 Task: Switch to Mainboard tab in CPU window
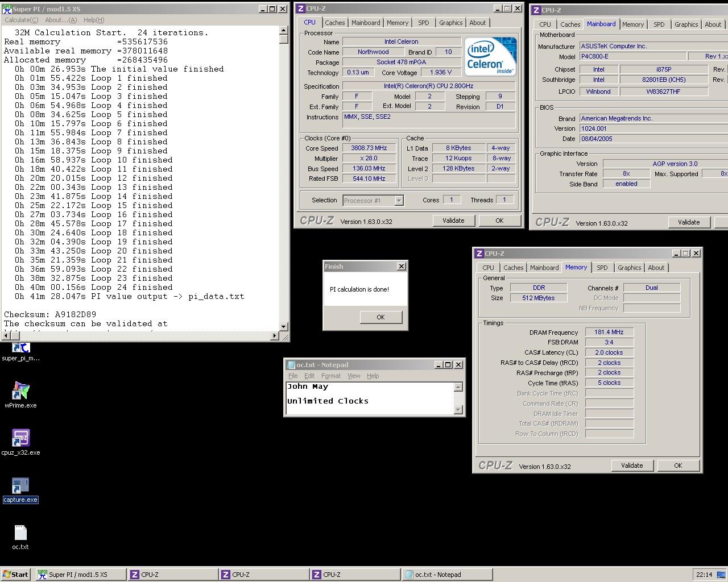click(366, 23)
